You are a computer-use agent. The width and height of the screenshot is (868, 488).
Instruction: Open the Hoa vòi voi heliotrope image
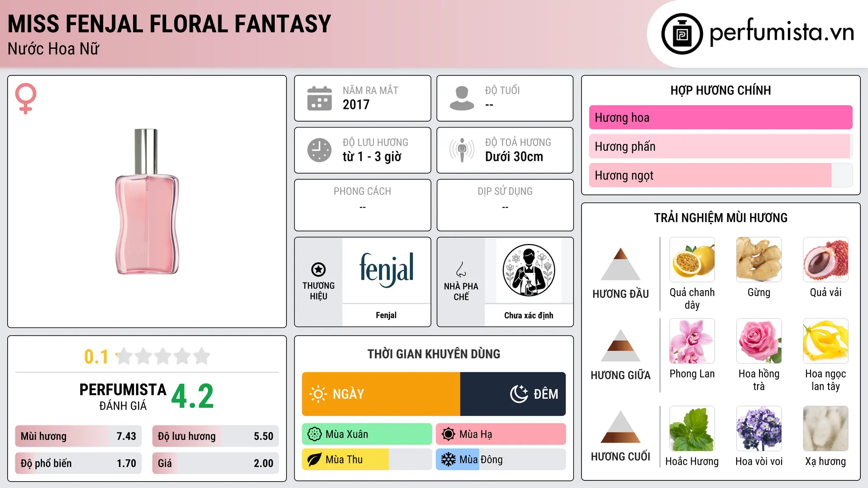(x=759, y=429)
